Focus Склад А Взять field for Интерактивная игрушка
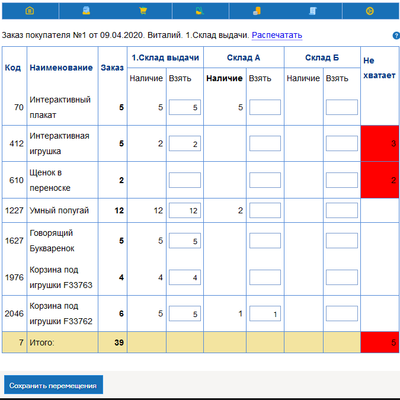Viewport: 400px width, 400px height. (x=265, y=144)
